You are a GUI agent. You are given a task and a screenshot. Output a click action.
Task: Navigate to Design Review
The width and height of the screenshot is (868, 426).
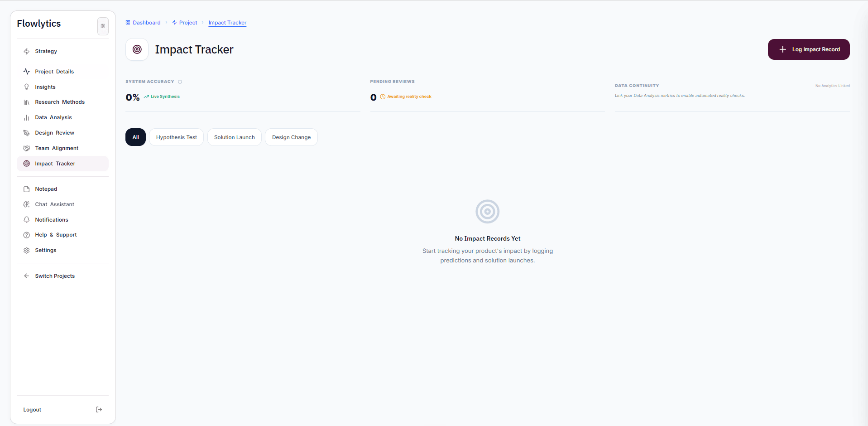coord(62,133)
